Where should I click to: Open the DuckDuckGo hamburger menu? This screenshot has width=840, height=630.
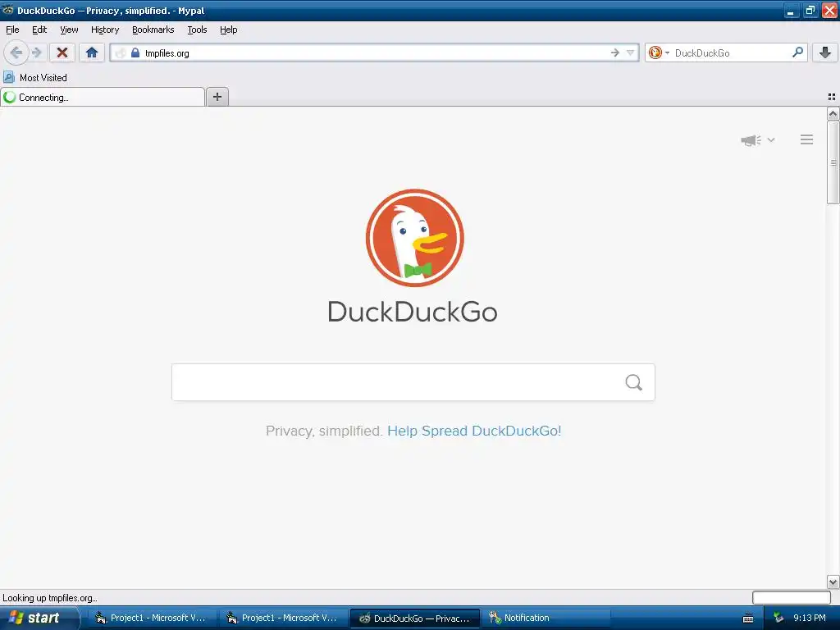click(807, 139)
